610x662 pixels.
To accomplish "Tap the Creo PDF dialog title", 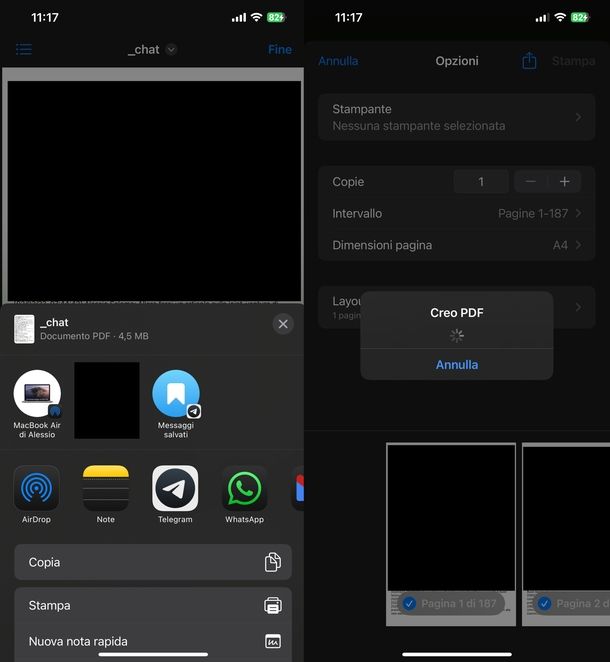I will [457, 313].
